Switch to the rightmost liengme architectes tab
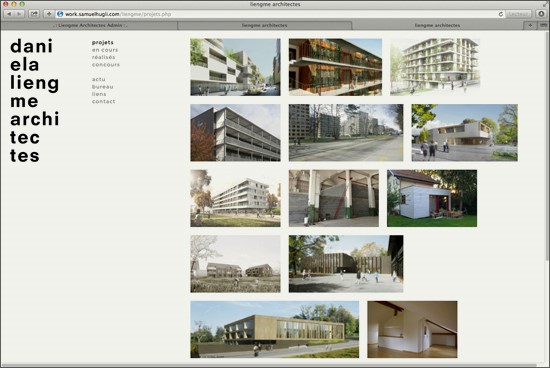 pyautogui.click(x=437, y=25)
